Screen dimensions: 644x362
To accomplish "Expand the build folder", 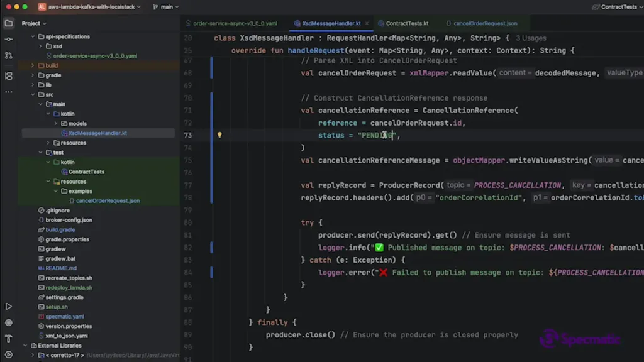I will (33, 65).
